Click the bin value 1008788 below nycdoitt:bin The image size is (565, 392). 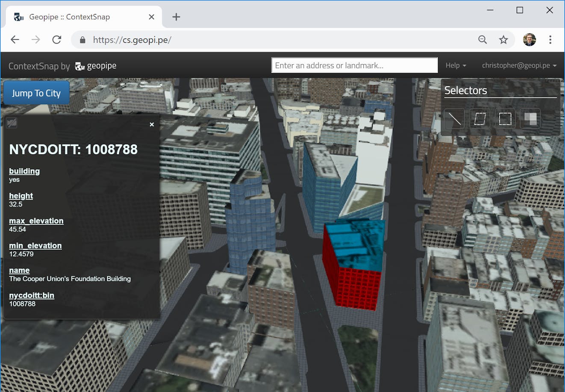pos(22,304)
